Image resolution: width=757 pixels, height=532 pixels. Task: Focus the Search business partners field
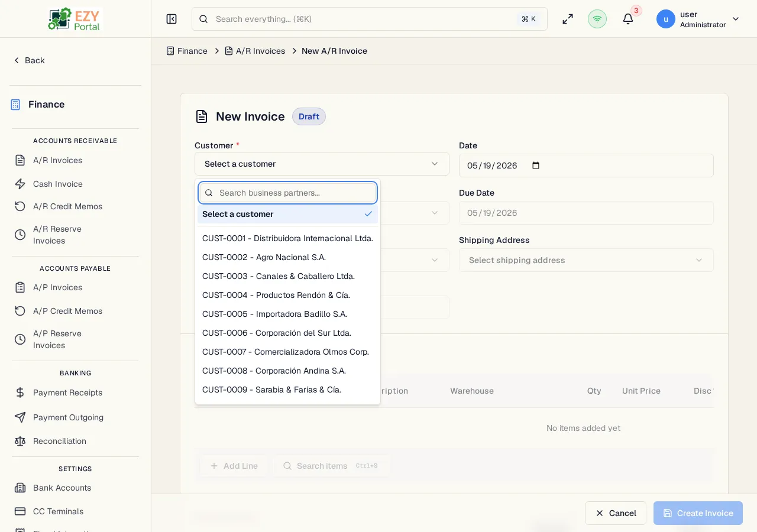(287, 193)
